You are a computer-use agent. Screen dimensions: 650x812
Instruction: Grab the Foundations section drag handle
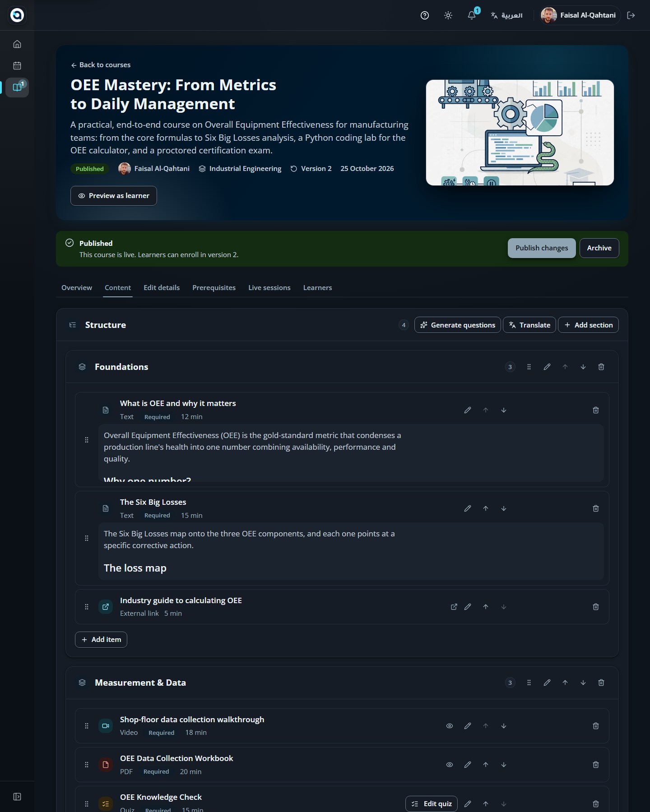529,367
